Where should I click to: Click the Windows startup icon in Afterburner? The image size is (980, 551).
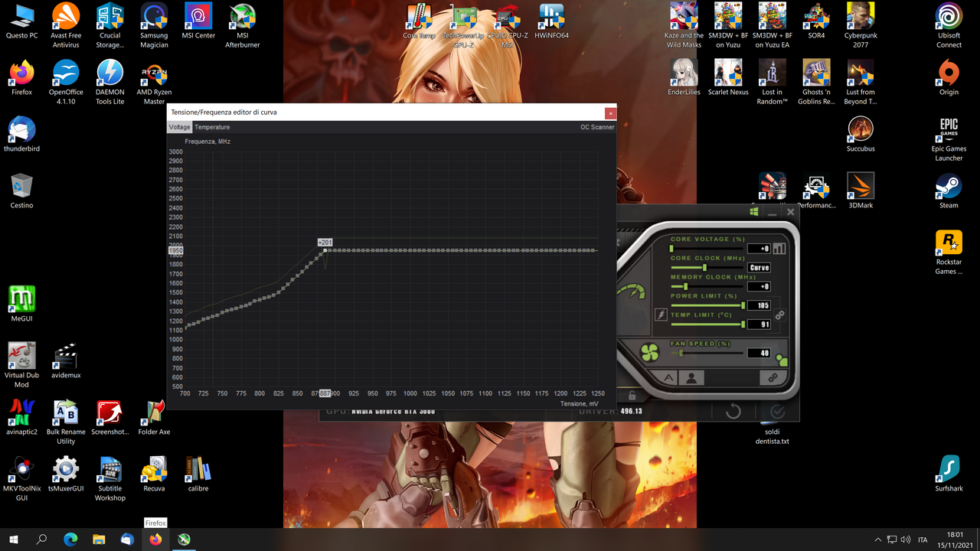754,212
